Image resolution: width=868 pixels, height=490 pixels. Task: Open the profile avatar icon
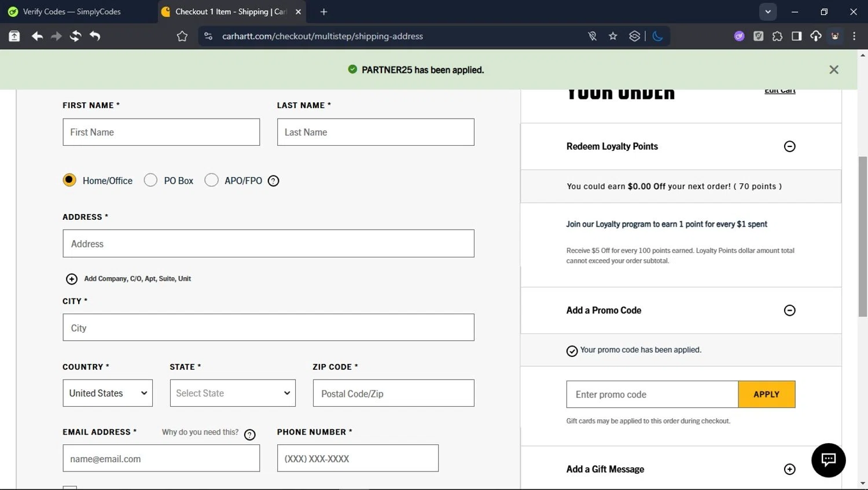tap(835, 36)
